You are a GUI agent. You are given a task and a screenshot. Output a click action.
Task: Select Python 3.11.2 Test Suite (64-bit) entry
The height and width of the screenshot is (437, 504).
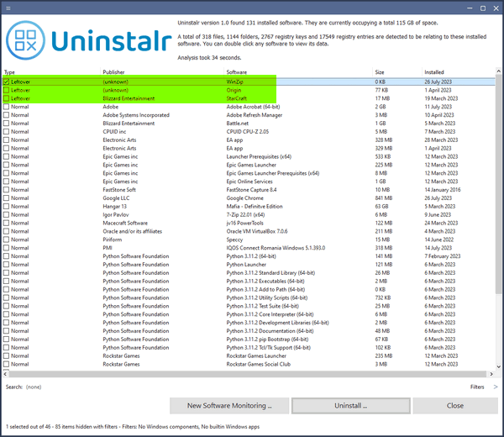click(x=262, y=306)
